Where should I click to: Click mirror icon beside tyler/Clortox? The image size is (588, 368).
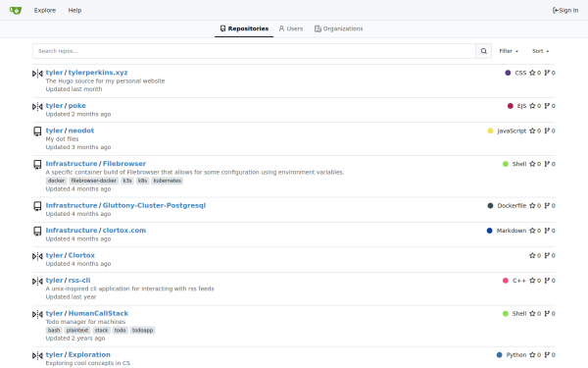[x=37, y=256]
